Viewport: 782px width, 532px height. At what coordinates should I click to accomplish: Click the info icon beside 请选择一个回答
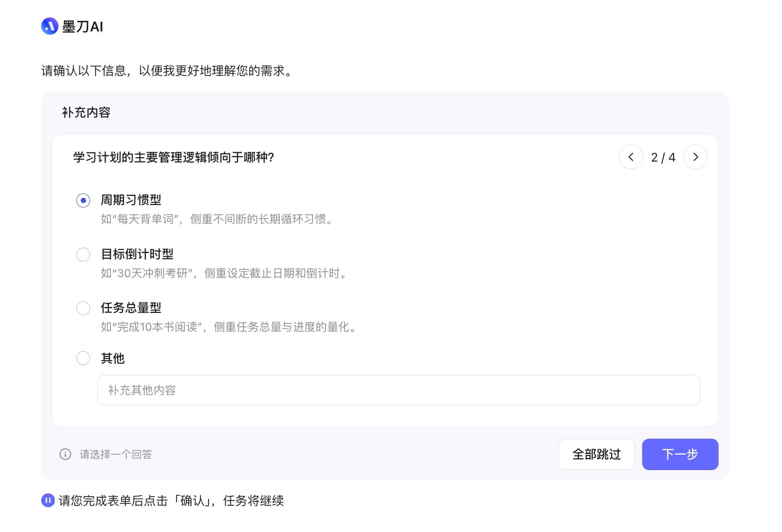[65, 454]
